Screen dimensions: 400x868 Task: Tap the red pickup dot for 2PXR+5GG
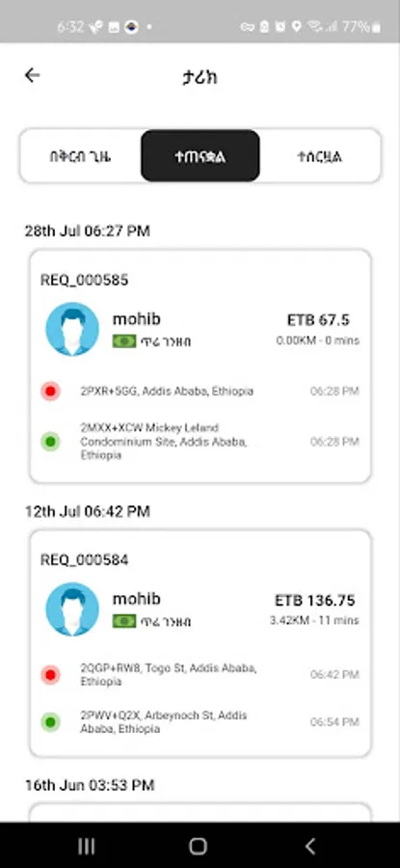(51, 392)
